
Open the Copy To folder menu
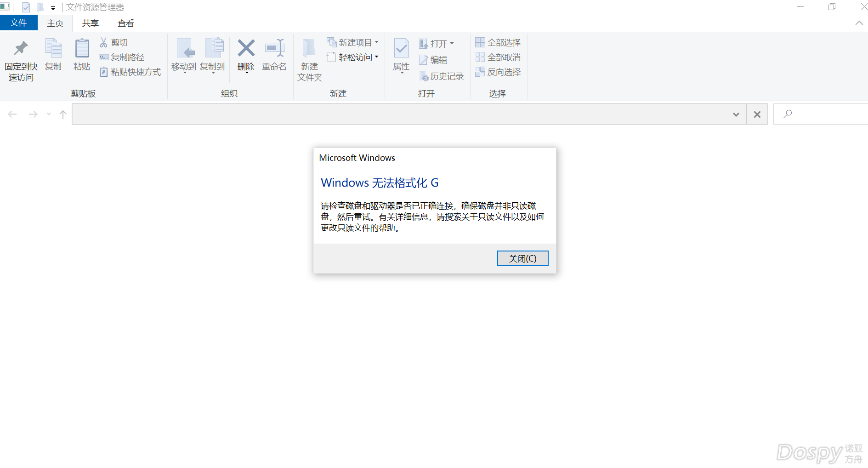[x=213, y=55]
